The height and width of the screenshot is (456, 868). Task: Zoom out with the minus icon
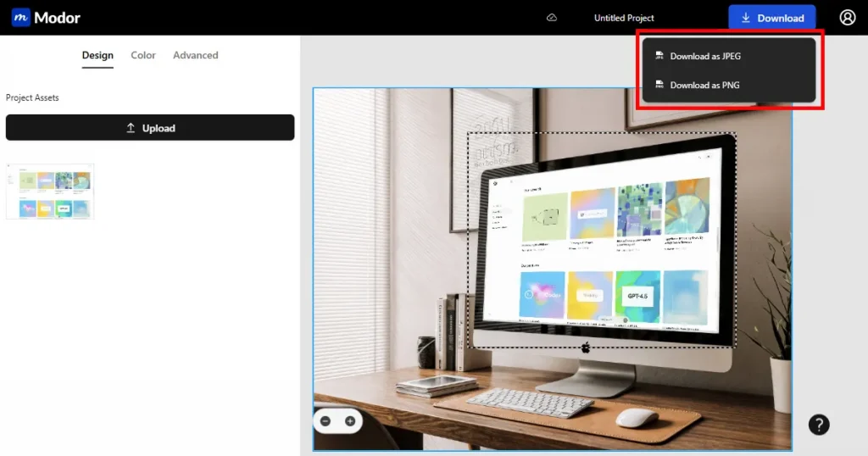[325, 421]
